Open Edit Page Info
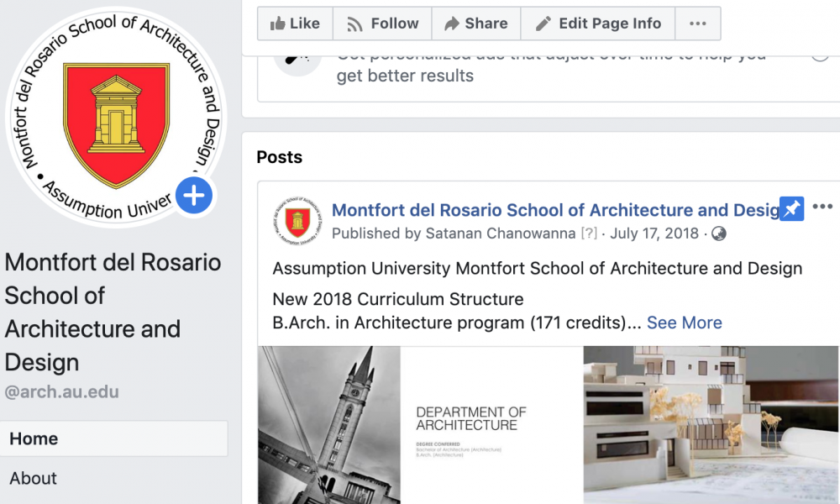 (x=598, y=24)
